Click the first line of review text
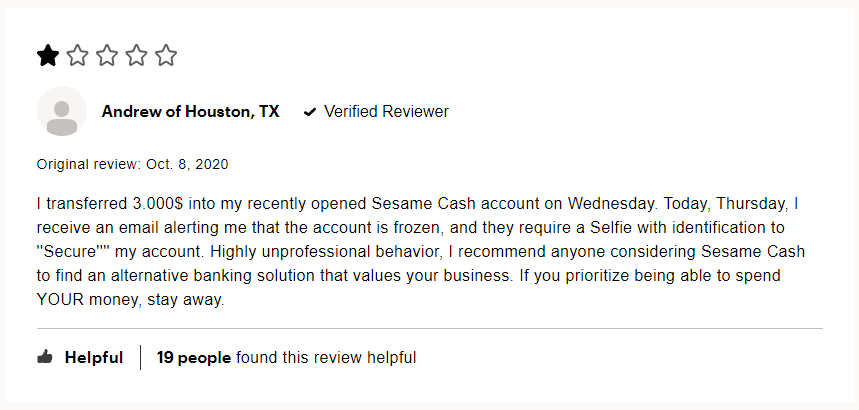 [x=418, y=203]
